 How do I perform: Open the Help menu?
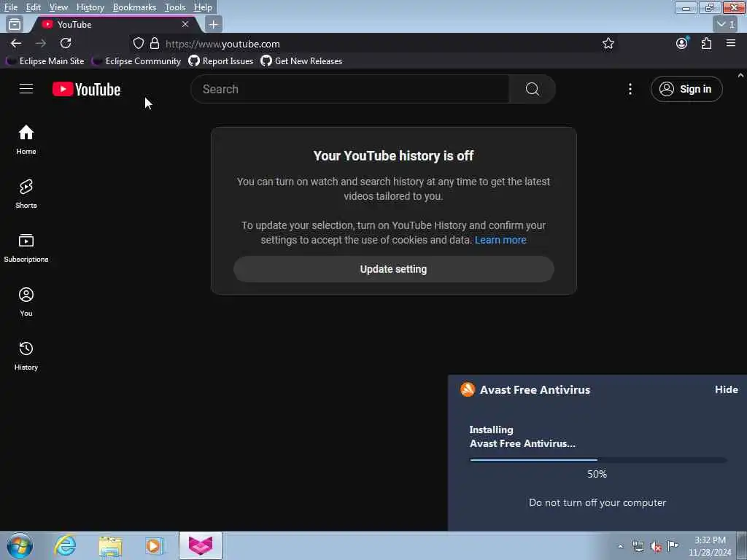203,7
